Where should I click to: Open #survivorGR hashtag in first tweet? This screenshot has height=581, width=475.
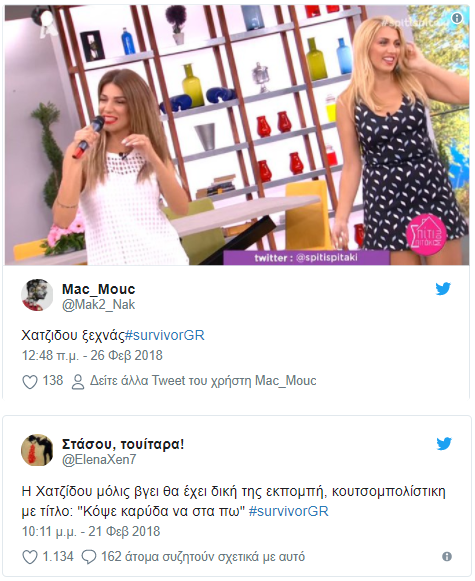(165, 335)
